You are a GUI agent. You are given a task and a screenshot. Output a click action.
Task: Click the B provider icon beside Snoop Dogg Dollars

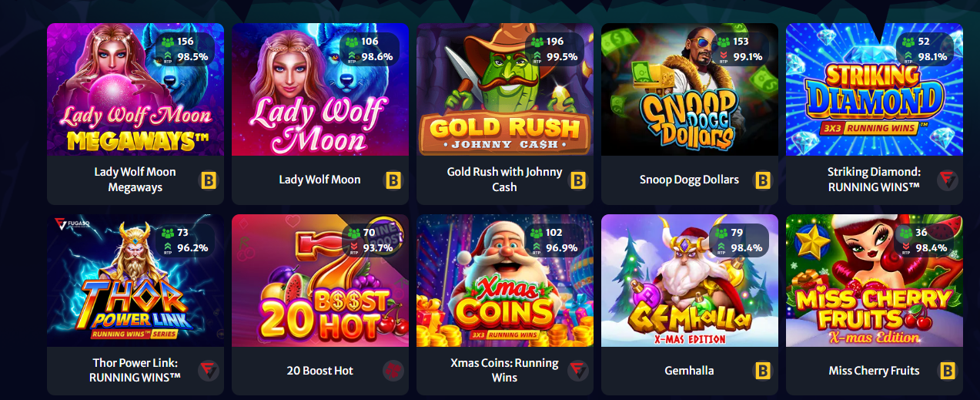(x=763, y=180)
